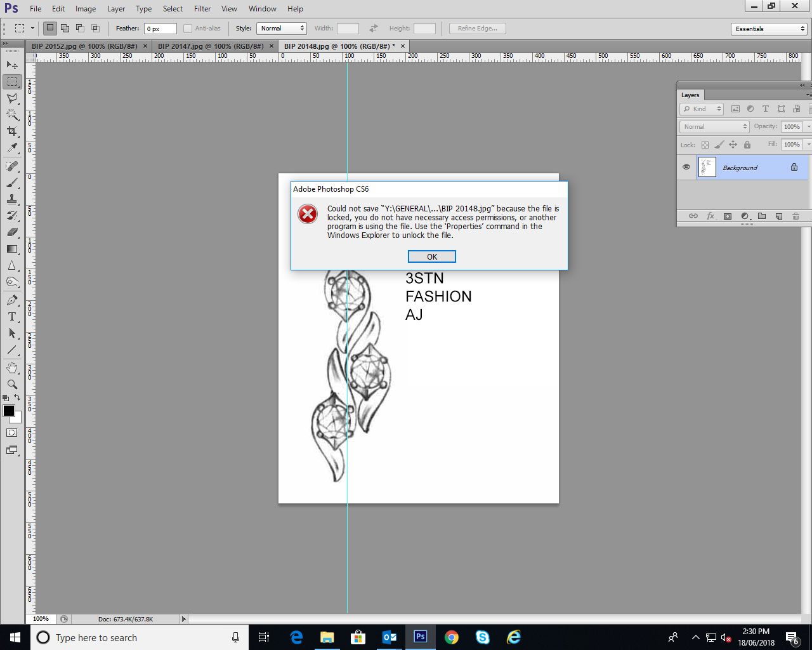Image resolution: width=812 pixels, height=650 pixels.
Task: Select the Magic Wand tool
Action: pos(12,115)
